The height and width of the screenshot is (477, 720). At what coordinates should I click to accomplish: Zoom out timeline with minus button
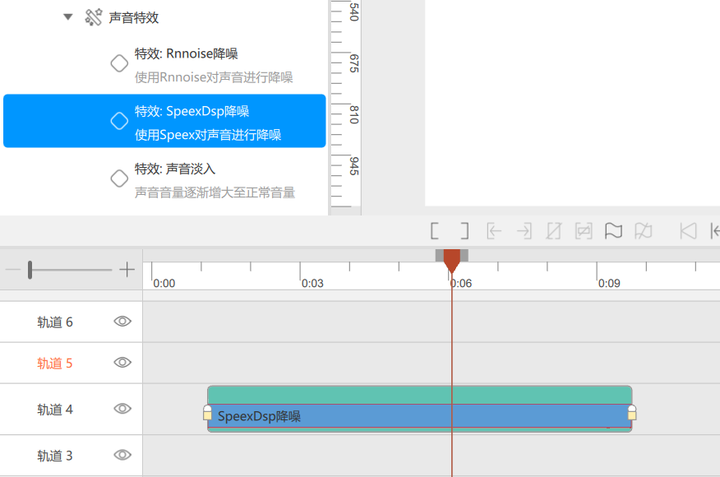13,269
